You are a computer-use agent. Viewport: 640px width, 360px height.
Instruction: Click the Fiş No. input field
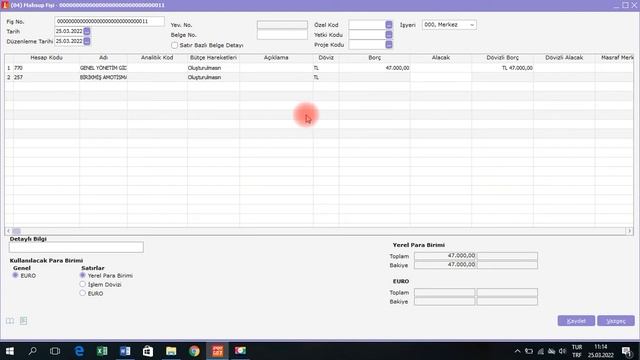pos(109,21)
